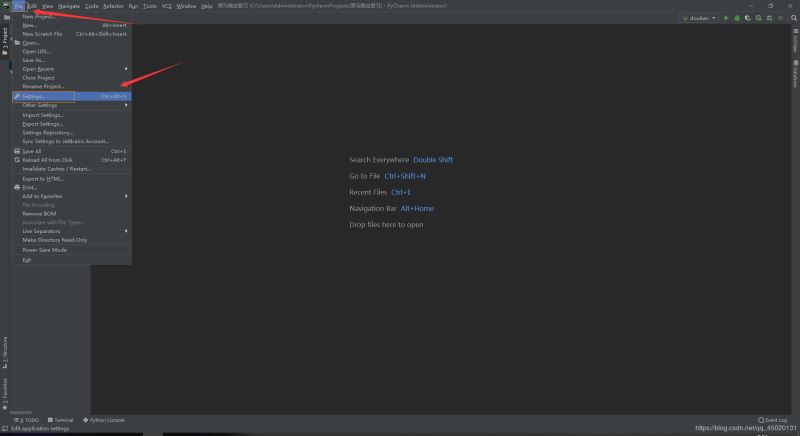Open the Tools menu
Image resolution: width=800 pixels, height=436 pixels.
[x=150, y=6]
